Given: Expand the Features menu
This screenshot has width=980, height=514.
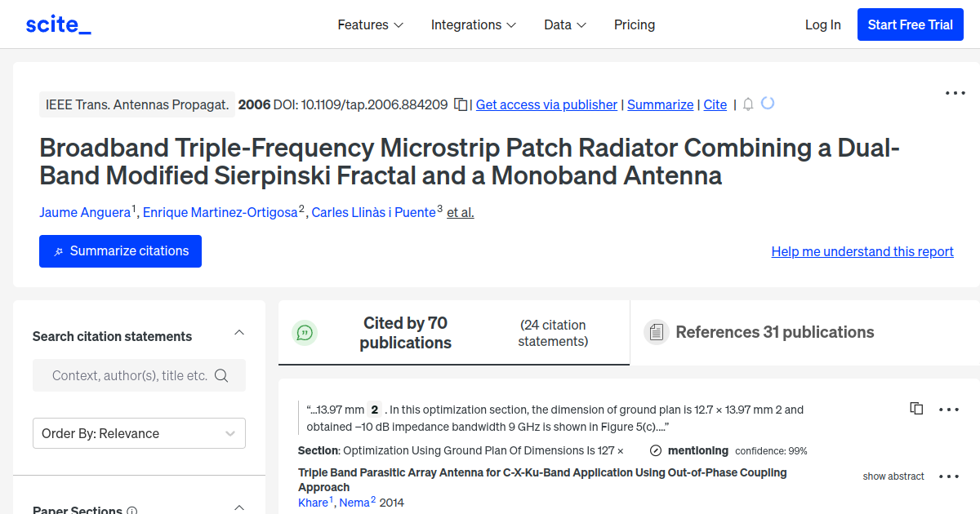Looking at the screenshot, I should [371, 24].
